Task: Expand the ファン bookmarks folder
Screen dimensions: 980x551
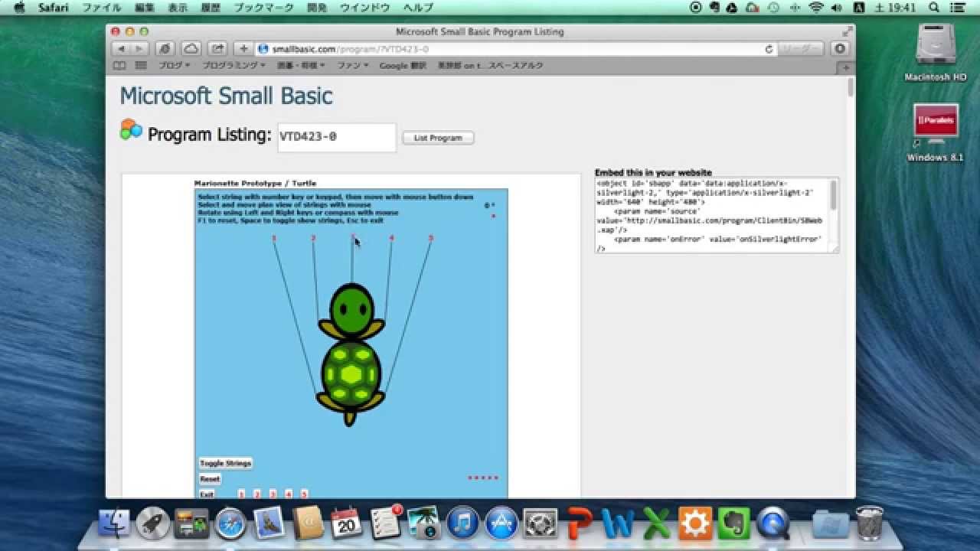Action: tap(353, 66)
